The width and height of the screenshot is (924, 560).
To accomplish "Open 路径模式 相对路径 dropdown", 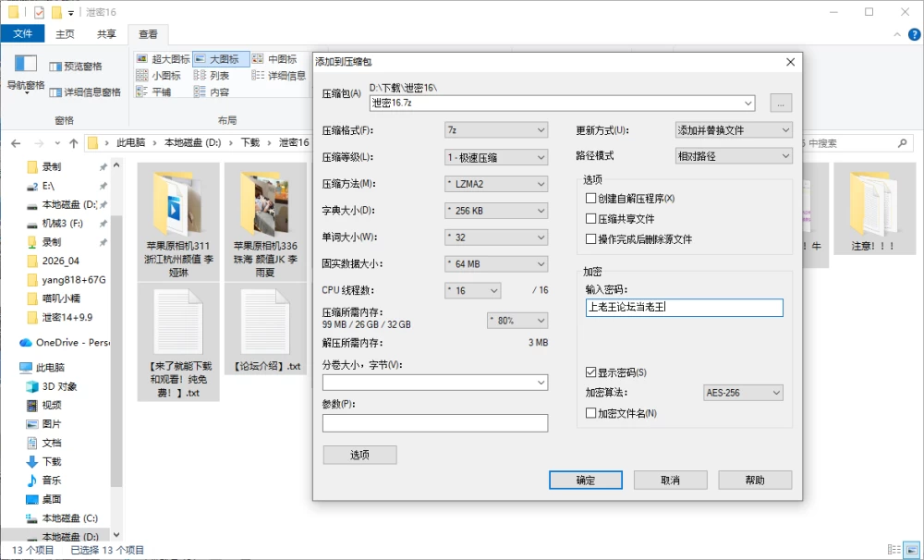I will [734, 155].
